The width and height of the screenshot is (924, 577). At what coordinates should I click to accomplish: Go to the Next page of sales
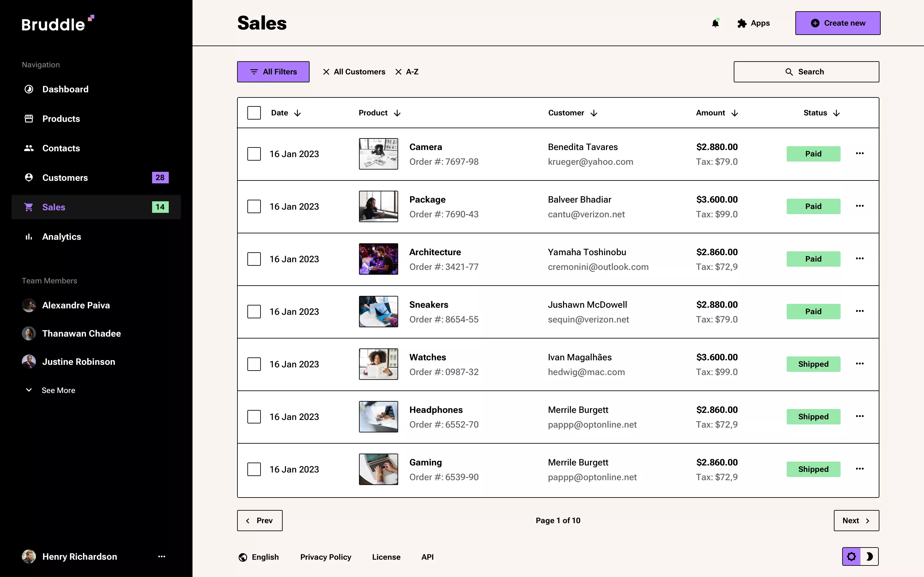[x=856, y=521]
